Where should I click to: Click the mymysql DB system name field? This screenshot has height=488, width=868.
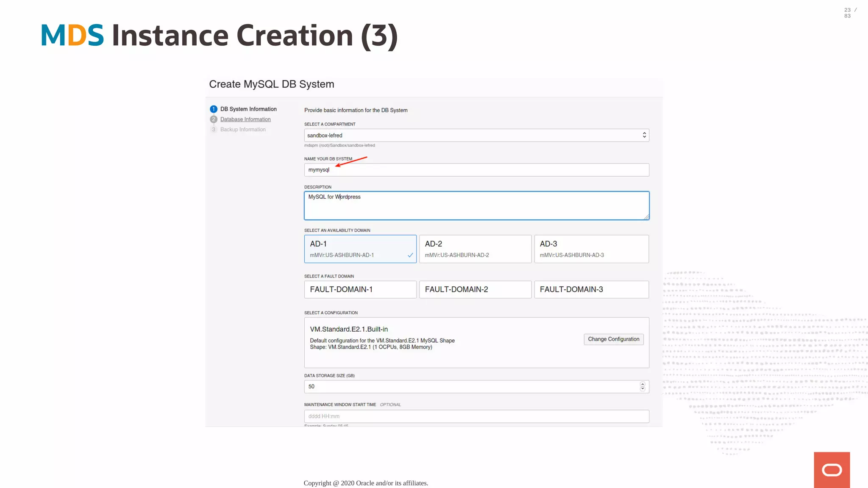pos(476,170)
